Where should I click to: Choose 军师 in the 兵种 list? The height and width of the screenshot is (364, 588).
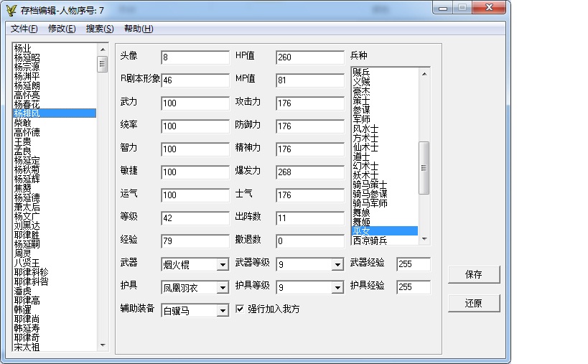(x=385, y=119)
